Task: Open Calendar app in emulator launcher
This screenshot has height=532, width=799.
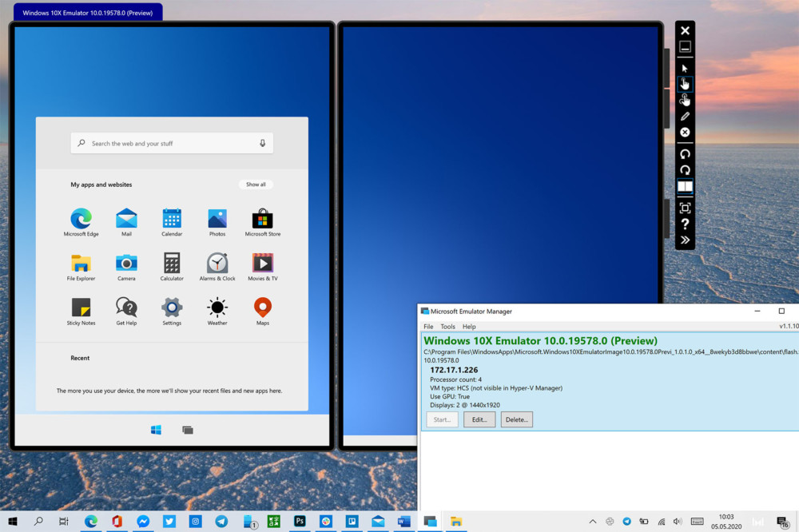Action: (x=172, y=223)
